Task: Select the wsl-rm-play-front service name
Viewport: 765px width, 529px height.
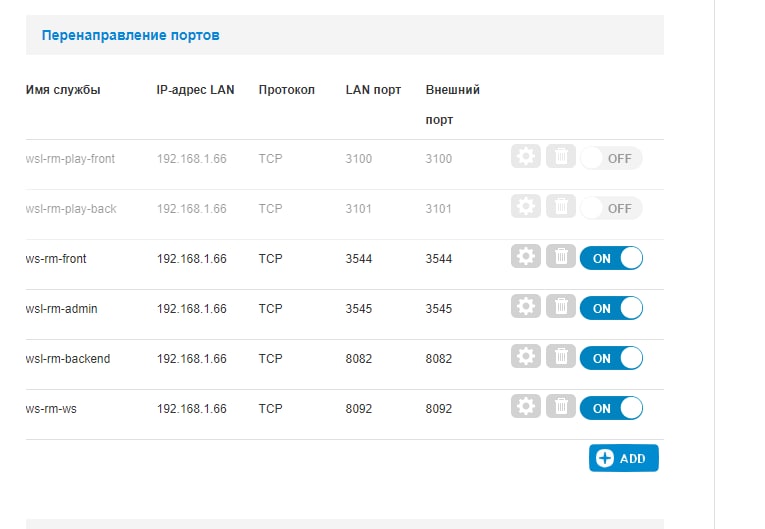Action: pyautogui.click(x=70, y=159)
